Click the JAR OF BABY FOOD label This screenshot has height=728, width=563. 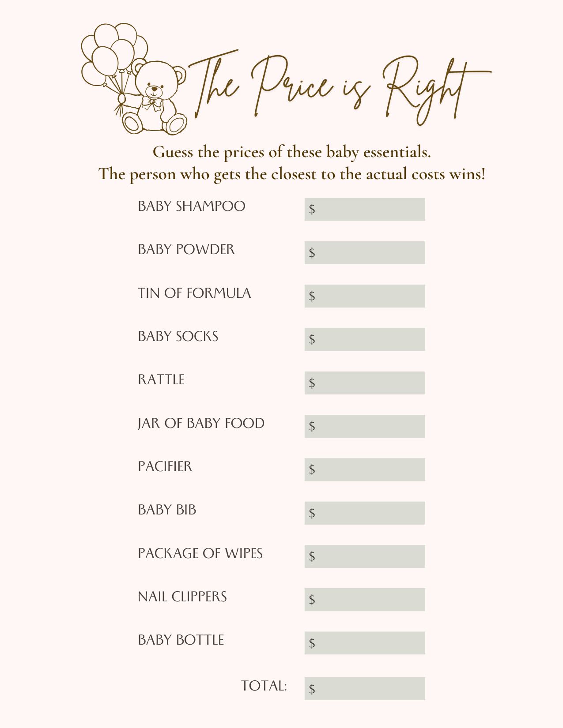[x=201, y=423]
